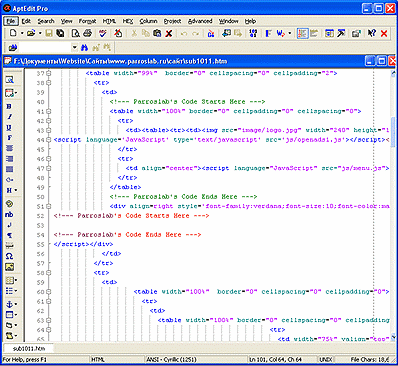Click the Save floppy disk icon

(x=49, y=33)
